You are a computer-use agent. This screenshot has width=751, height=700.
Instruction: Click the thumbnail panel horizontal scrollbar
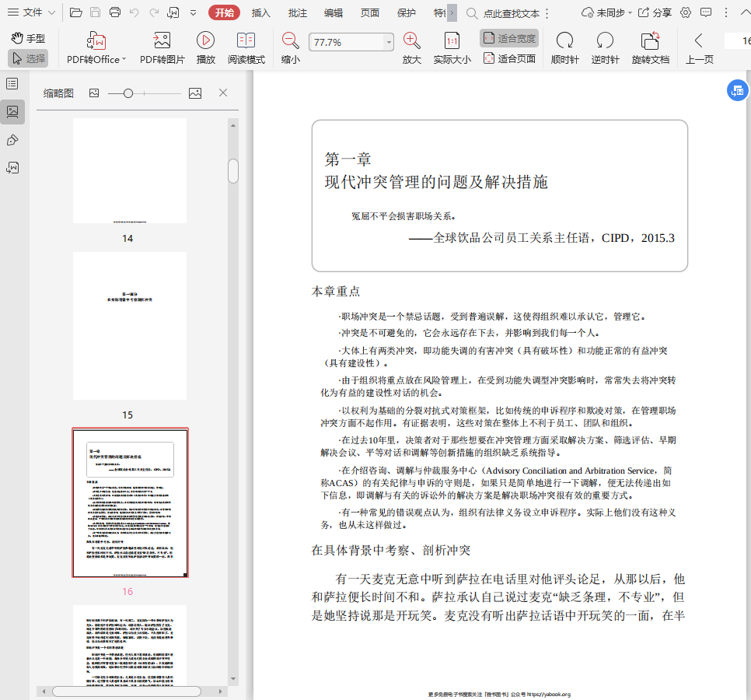point(127,691)
